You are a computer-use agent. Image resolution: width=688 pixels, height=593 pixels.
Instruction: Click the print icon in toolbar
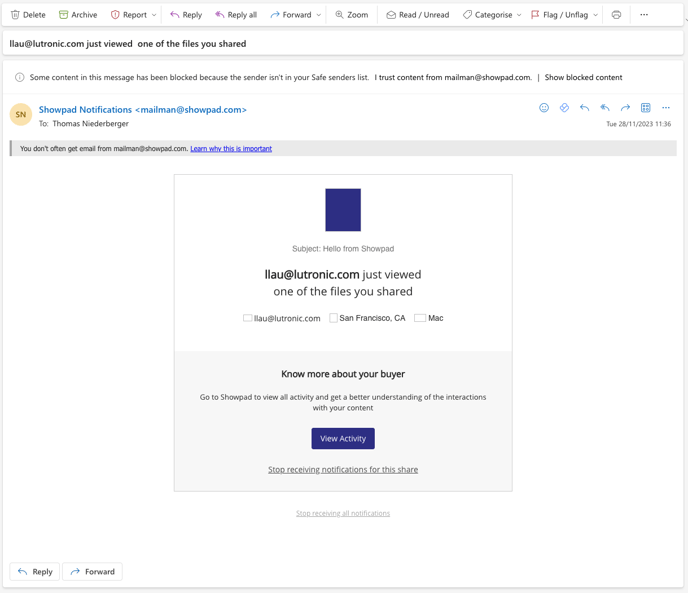pos(616,15)
